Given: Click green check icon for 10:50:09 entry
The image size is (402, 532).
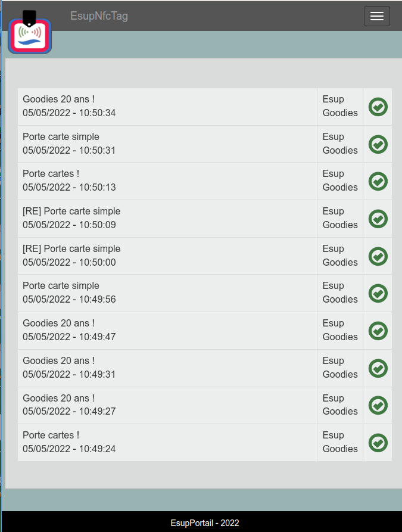Looking at the screenshot, I should pyautogui.click(x=378, y=219).
